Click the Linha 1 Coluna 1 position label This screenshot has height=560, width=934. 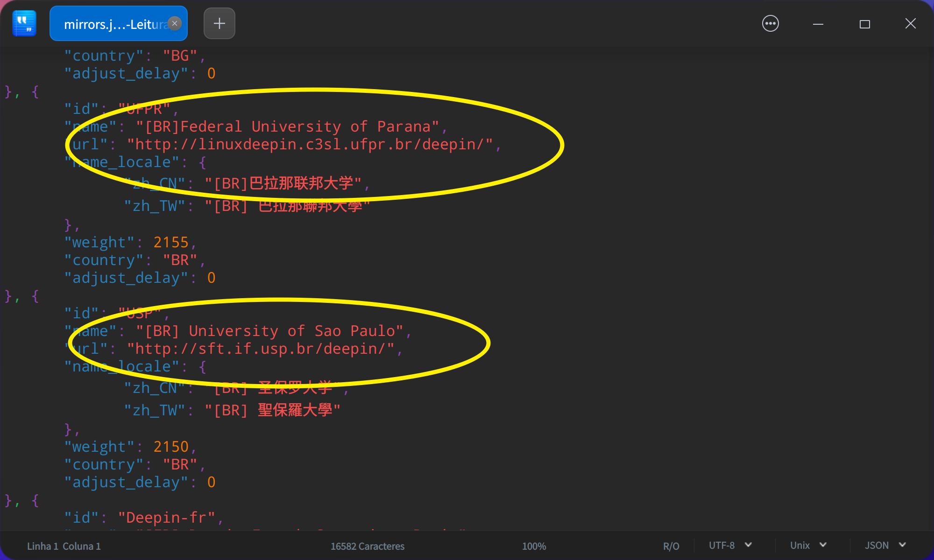pyautogui.click(x=64, y=546)
